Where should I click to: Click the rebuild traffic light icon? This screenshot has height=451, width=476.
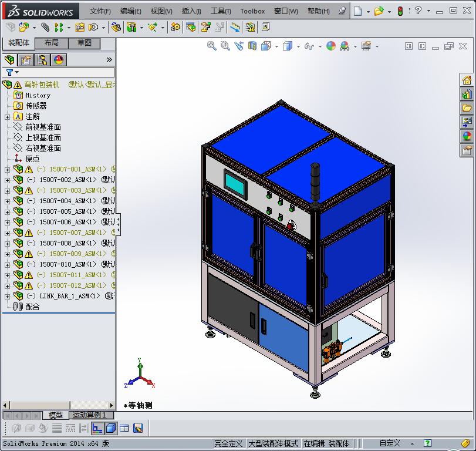[x=400, y=11]
